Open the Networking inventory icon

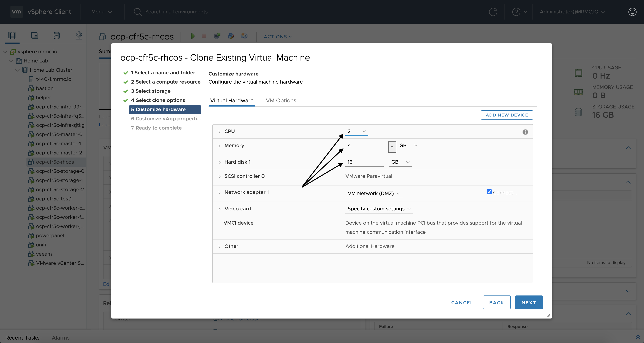point(79,35)
